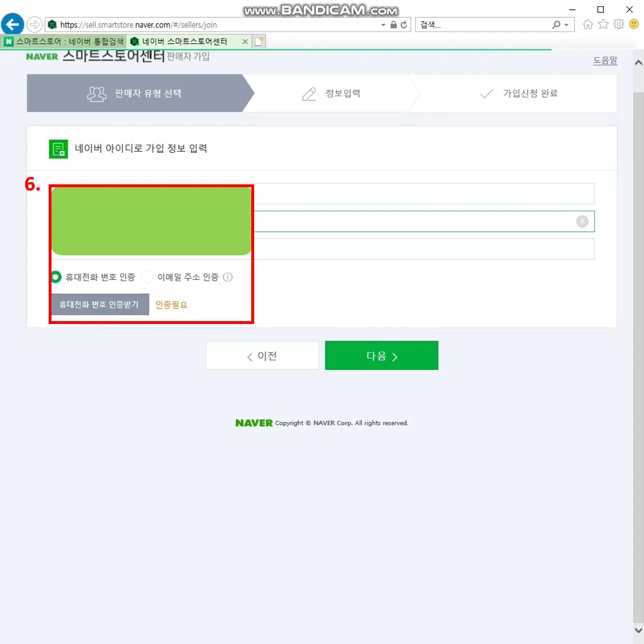The height and width of the screenshot is (644, 644).
Task: Click the people icon in 판매자 유형 선택 step
Action: click(97, 94)
